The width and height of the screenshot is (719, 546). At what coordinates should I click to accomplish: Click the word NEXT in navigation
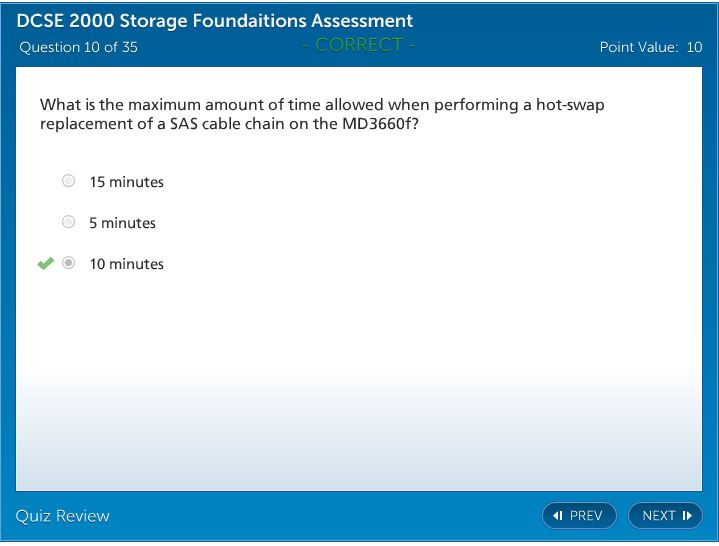(658, 516)
